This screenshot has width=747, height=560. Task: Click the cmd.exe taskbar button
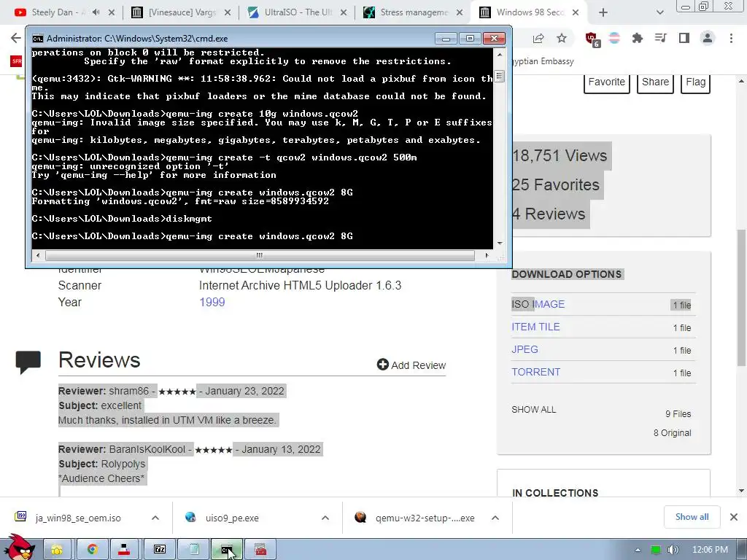(x=227, y=550)
